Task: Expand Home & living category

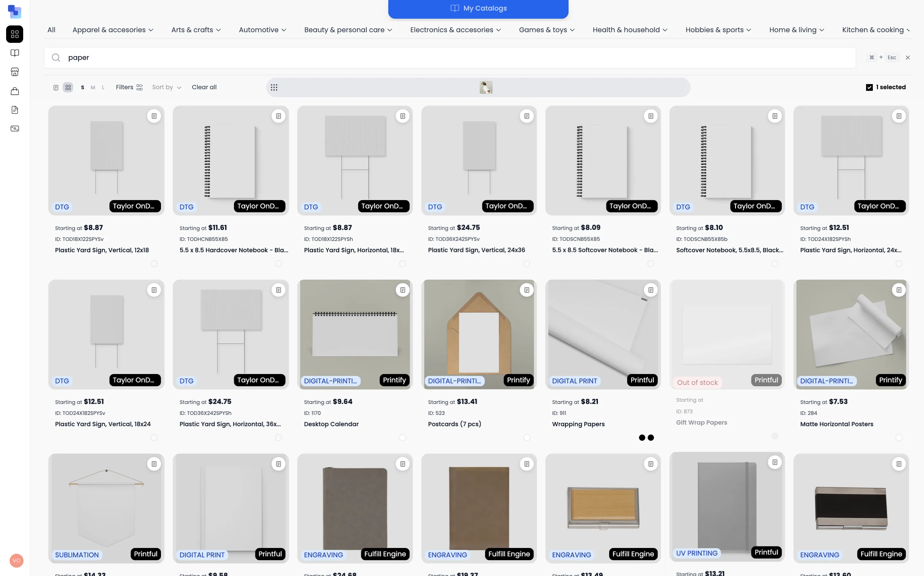Action: click(x=797, y=30)
